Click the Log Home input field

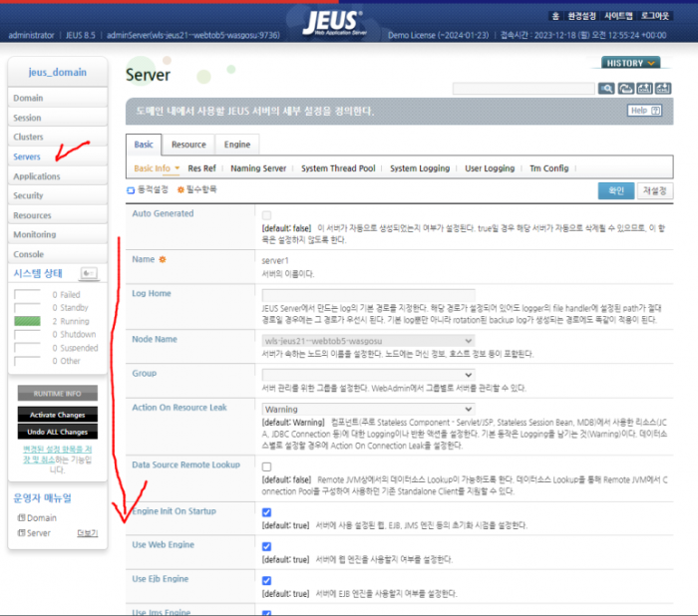click(x=368, y=295)
